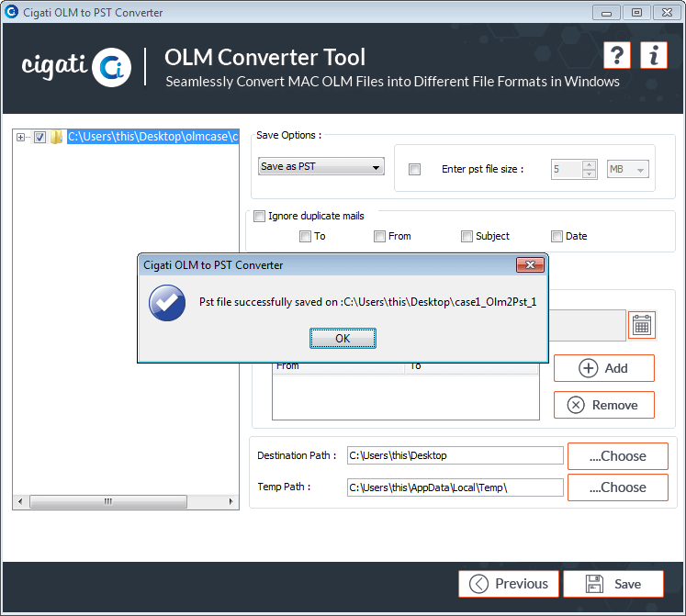Expand the olmcase tree node
This screenshot has height=616, width=686.
tap(20, 138)
